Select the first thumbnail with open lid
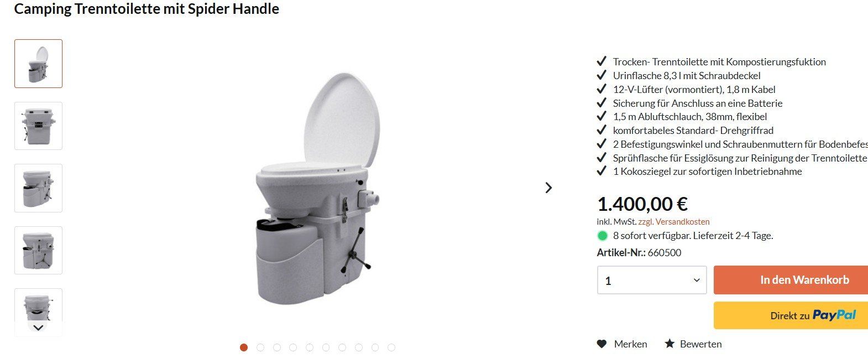868x358 pixels. (38, 64)
